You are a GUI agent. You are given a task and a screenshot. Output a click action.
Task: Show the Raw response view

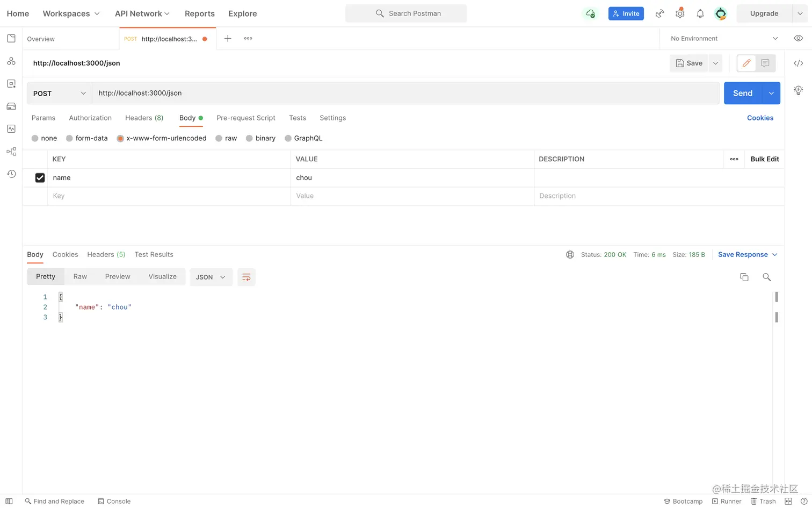[x=80, y=277]
